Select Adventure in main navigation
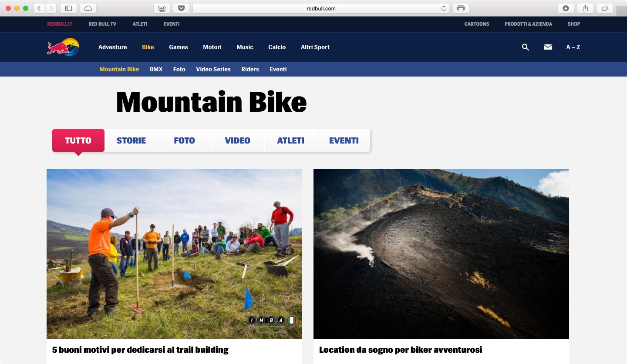627x364 pixels. (x=113, y=47)
